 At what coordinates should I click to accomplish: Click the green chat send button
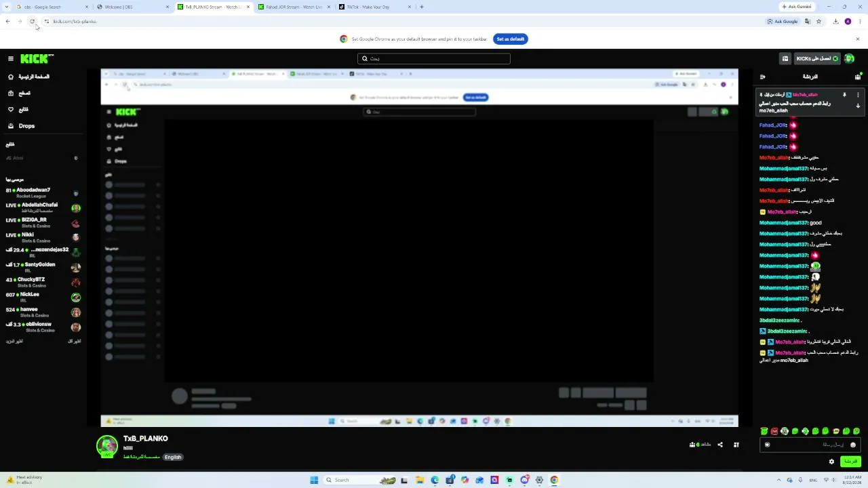[850, 462]
